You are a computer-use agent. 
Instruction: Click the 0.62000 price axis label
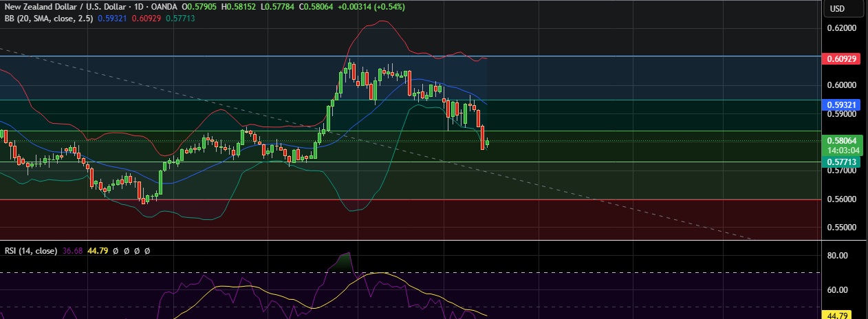(x=843, y=29)
